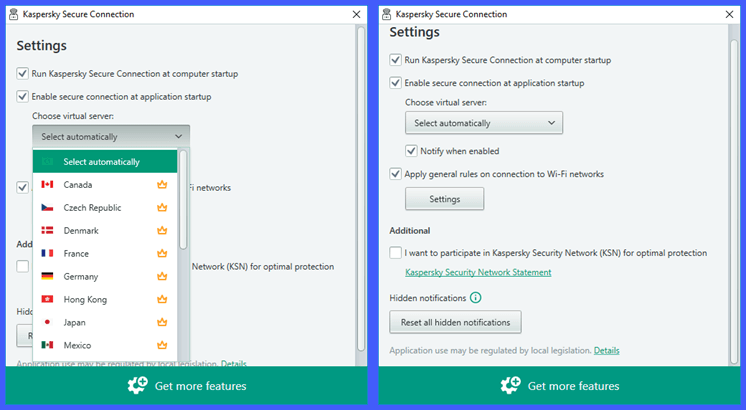Uncheck Enable secure connection at application startup in right window
Image resolution: width=746 pixels, height=410 pixels.
pyautogui.click(x=395, y=83)
